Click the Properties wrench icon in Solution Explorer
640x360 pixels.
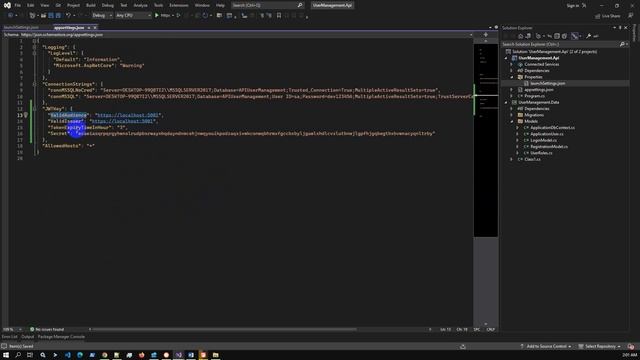coord(588,36)
